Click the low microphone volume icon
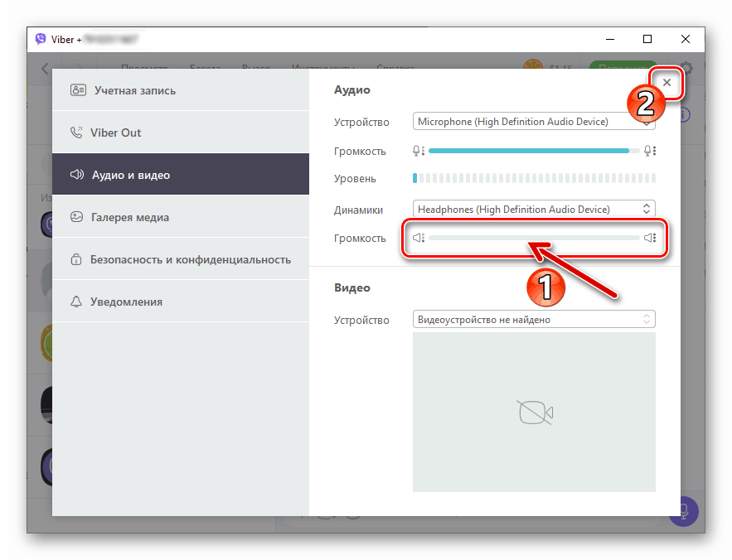 tap(419, 151)
